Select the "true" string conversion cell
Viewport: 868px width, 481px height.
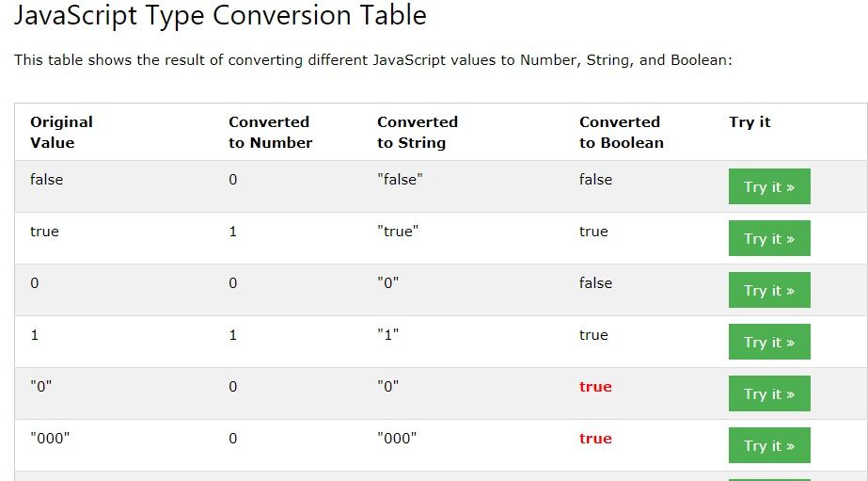(x=397, y=231)
